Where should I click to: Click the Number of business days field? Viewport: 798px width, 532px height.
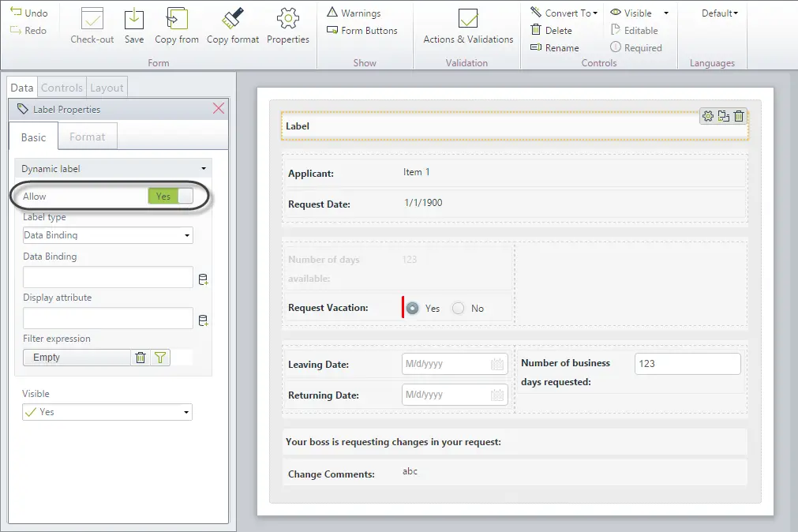pyautogui.click(x=687, y=364)
